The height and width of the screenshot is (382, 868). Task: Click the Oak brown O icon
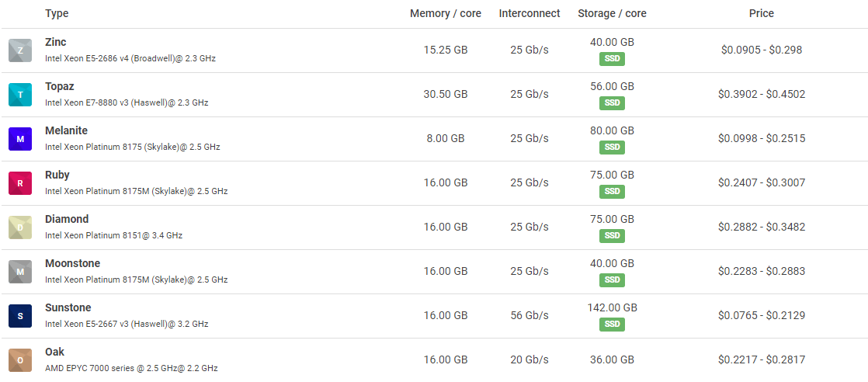coord(20,360)
